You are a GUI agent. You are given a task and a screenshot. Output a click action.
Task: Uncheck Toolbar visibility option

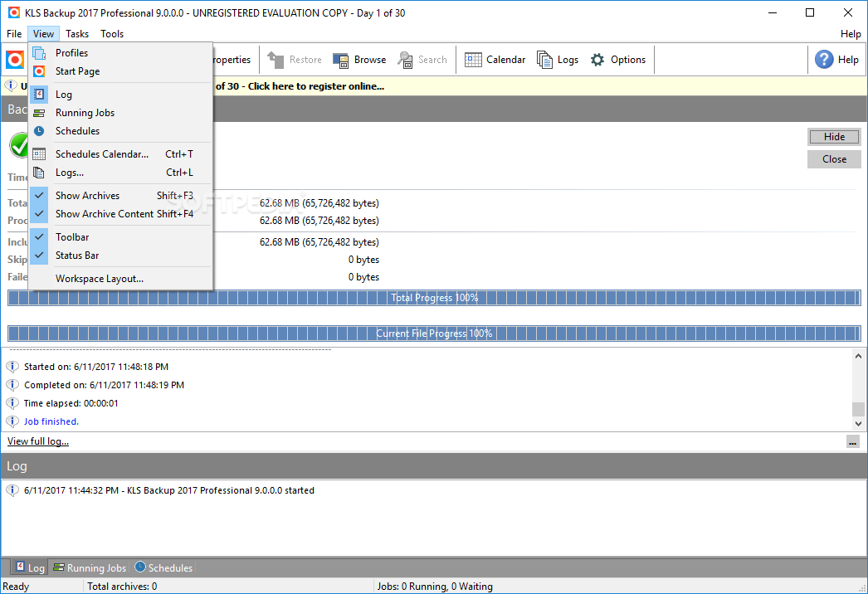point(120,237)
